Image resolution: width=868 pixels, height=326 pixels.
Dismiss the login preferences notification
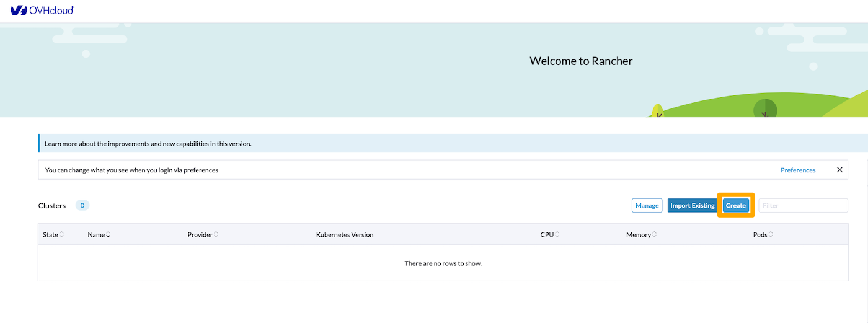pos(839,170)
